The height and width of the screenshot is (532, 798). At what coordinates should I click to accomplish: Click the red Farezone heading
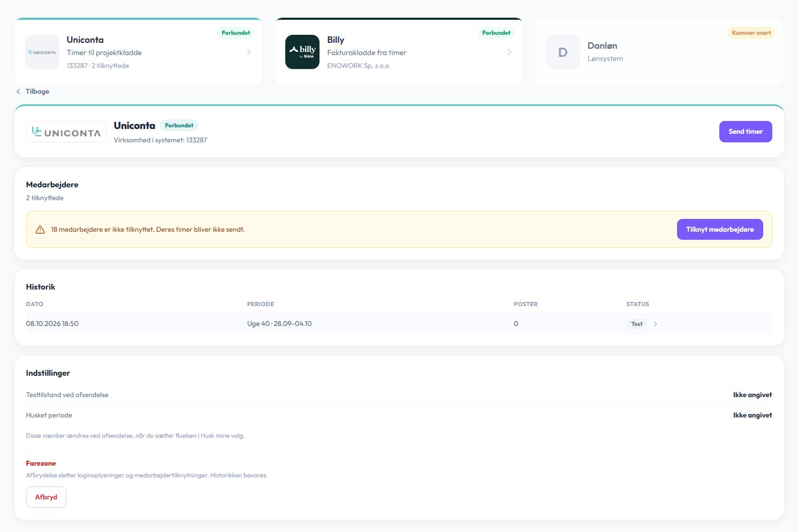pyautogui.click(x=41, y=463)
